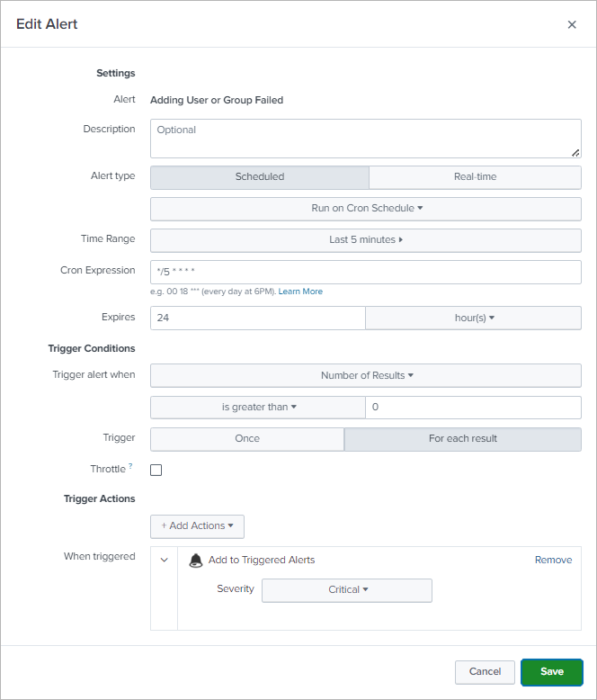Select the Scheduled alert type
The height and width of the screenshot is (700, 597).
coord(259,177)
